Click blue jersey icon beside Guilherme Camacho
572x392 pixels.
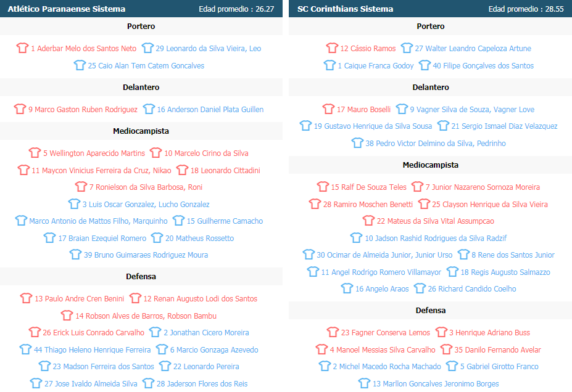pos(178,221)
